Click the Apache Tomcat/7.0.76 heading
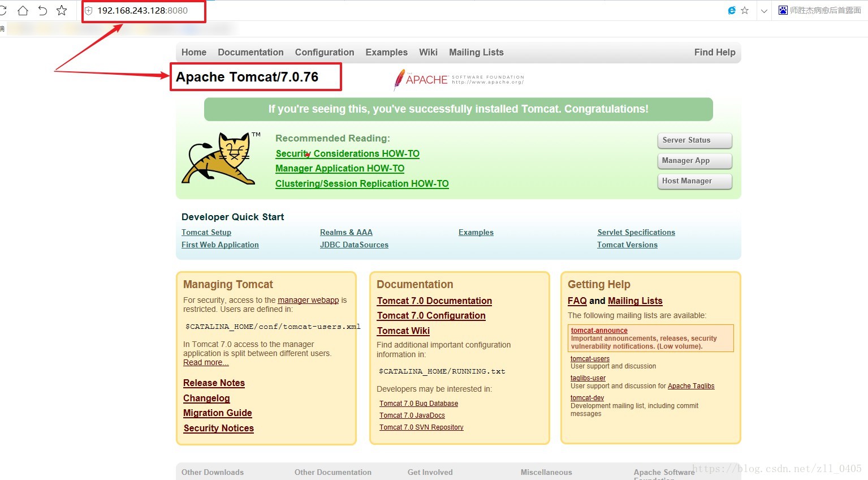The height and width of the screenshot is (480, 868). click(247, 77)
